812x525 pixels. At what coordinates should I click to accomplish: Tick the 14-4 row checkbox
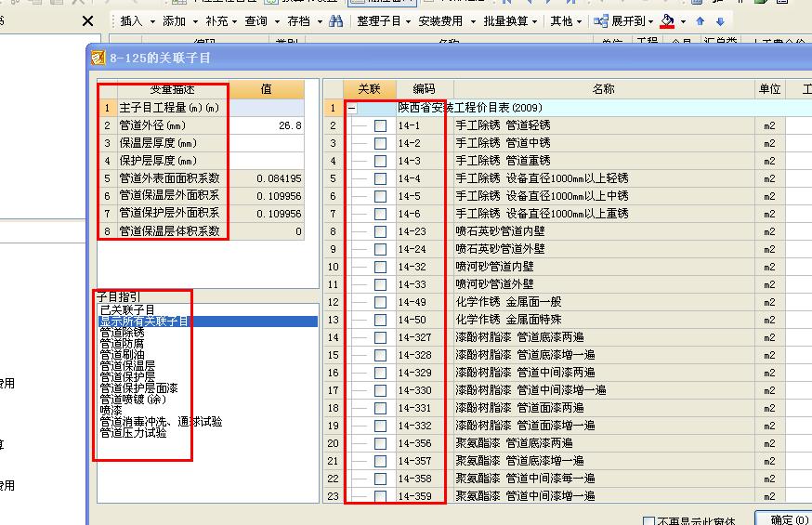[x=380, y=178]
